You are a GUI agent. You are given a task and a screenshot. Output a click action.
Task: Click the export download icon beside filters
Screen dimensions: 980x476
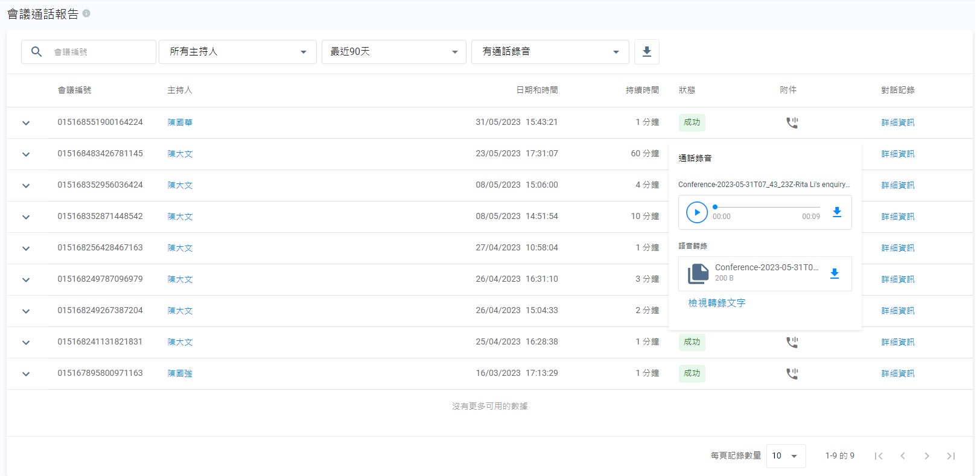point(646,52)
